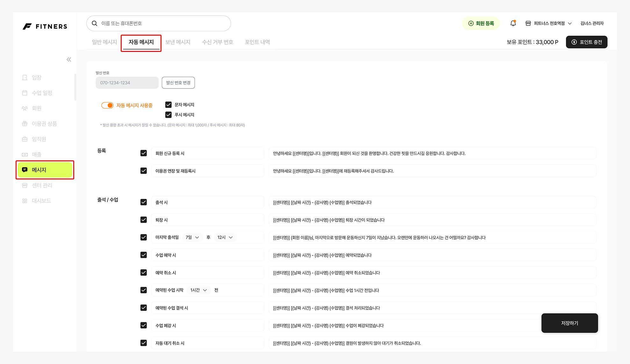Uncheck 회원 신규 등록 시 checkbox
The image size is (630, 364).
click(x=144, y=153)
